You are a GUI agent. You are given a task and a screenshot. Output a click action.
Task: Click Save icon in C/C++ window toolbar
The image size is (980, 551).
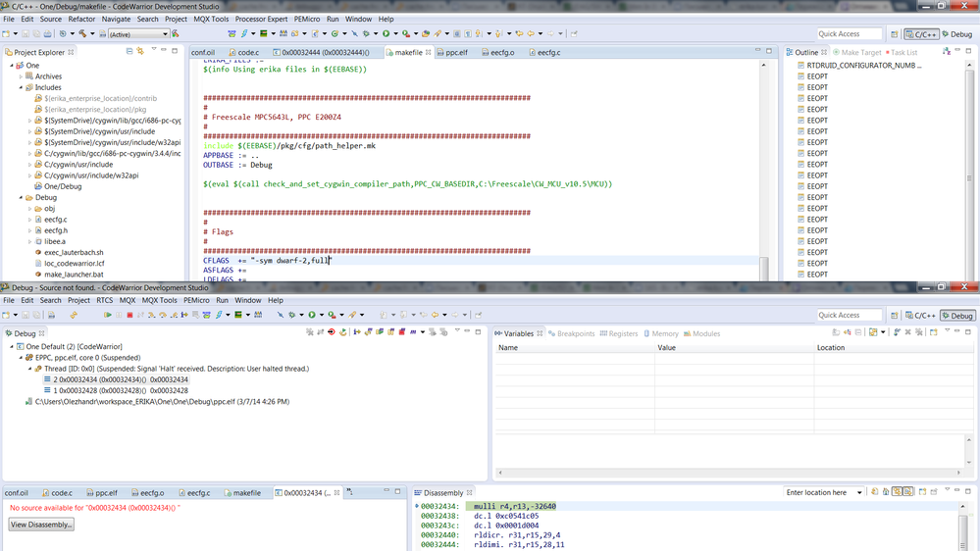[26, 33]
